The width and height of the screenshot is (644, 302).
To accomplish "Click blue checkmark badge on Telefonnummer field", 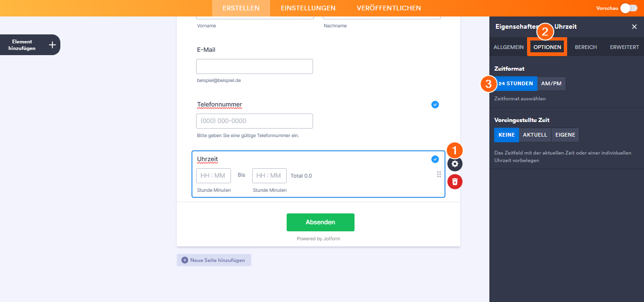I will (435, 105).
